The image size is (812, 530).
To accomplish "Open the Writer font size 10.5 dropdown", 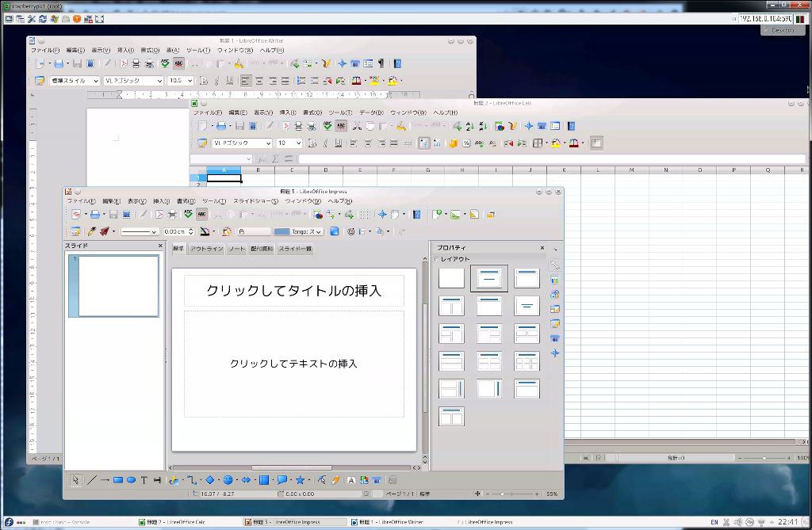I will click(190, 81).
